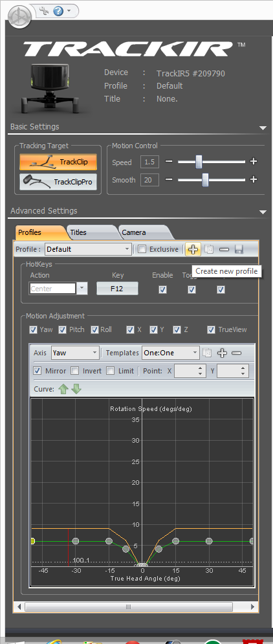Click the Create new profile plus icon

193,249
